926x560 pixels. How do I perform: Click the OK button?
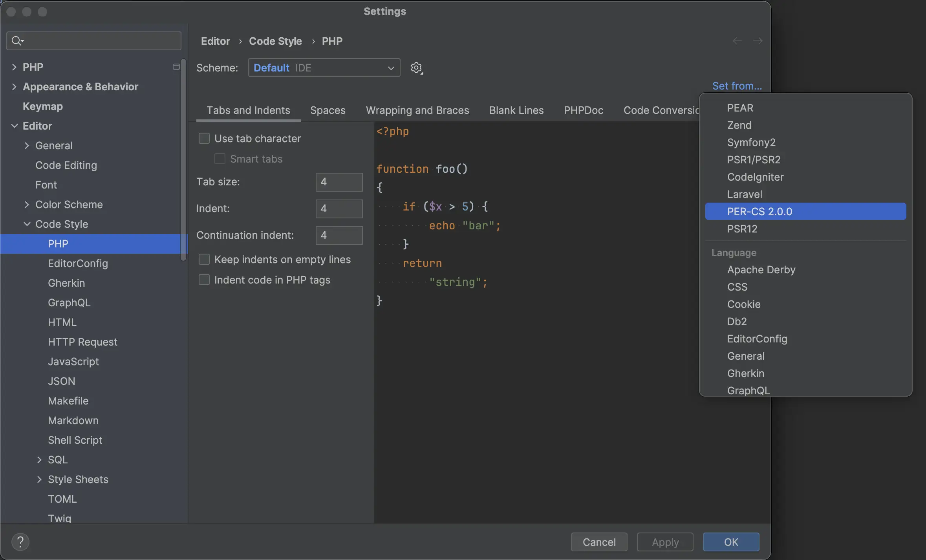(731, 542)
